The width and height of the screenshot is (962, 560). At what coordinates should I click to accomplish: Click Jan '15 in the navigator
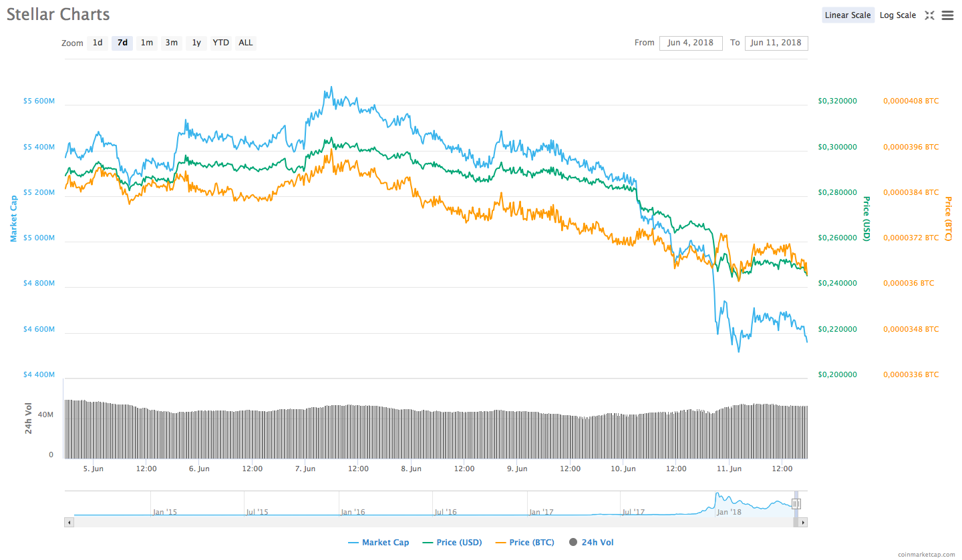(x=165, y=512)
